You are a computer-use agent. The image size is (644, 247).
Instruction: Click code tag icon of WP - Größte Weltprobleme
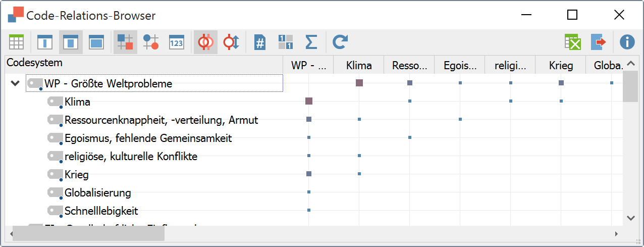tap(35, 83)
